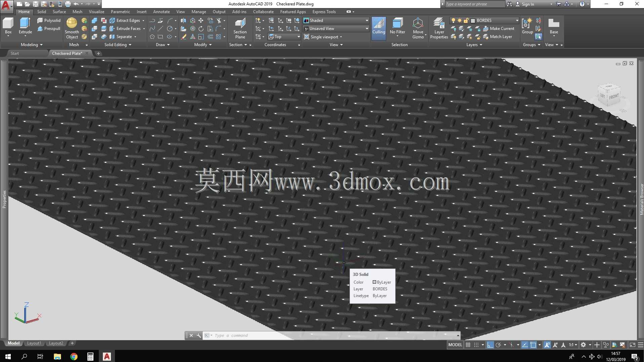Image resolution: width=644 pixels, height=362 pixels.
Task: Toggle Ortho mode in status bar
Action: click(x=490, y=345)
